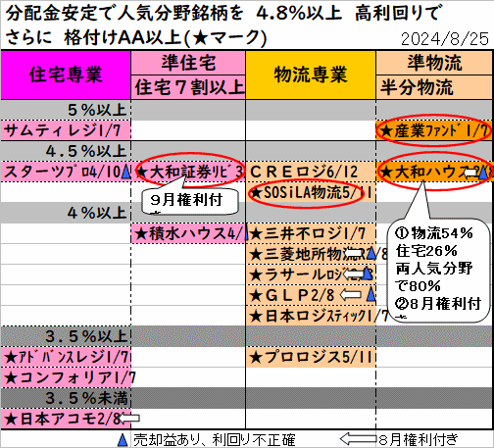Select the 住宅専業 column header
This screenshot has height=448, width=494.
coord(66,75)
